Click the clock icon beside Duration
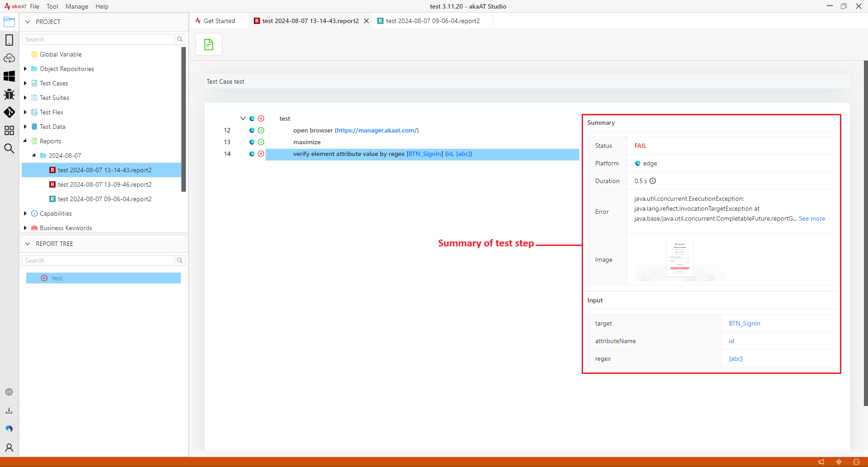 [x=653, y=181]
